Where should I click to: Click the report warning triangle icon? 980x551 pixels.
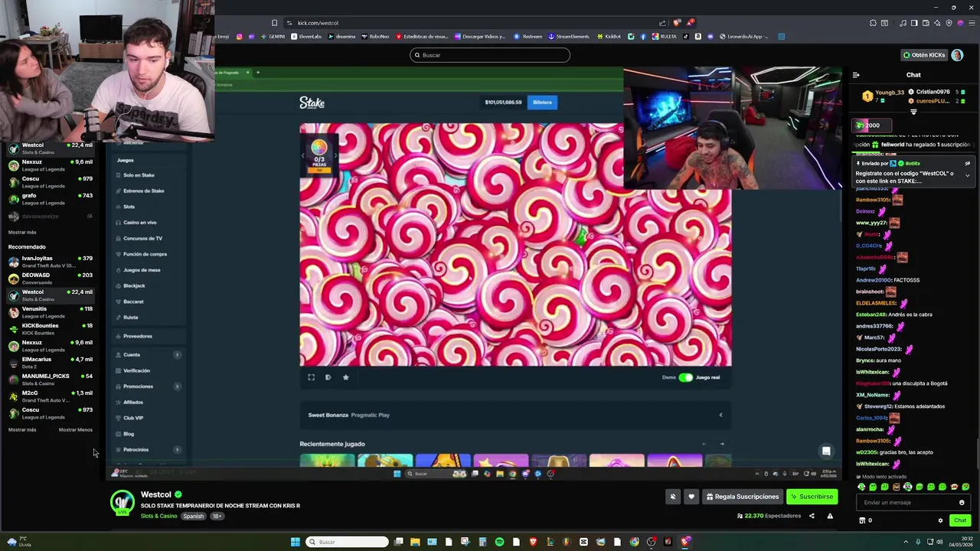pos(830,516)
